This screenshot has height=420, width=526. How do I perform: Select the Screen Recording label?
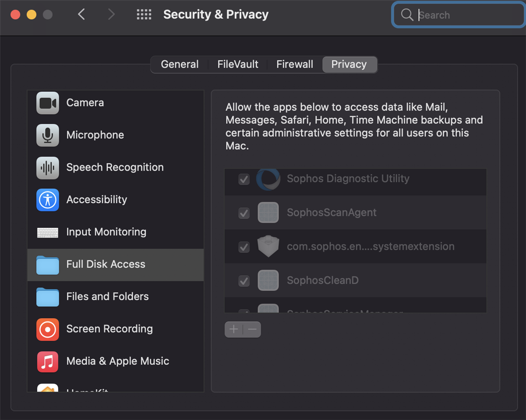click(109, 329)
